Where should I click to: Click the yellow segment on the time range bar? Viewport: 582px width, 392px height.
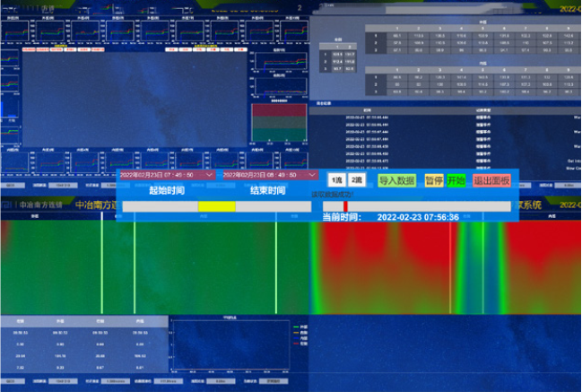(216, 206)
